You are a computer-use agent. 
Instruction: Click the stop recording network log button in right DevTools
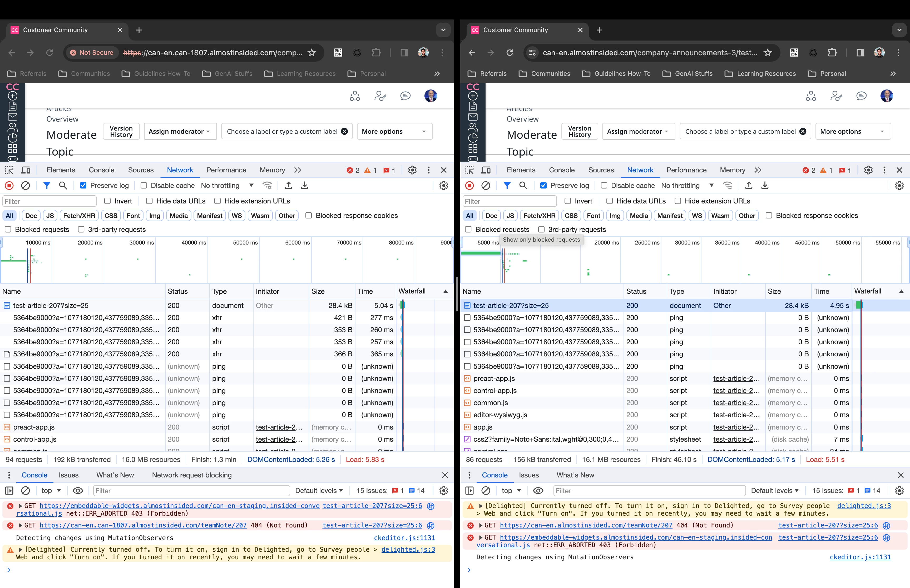coord(469,186)
